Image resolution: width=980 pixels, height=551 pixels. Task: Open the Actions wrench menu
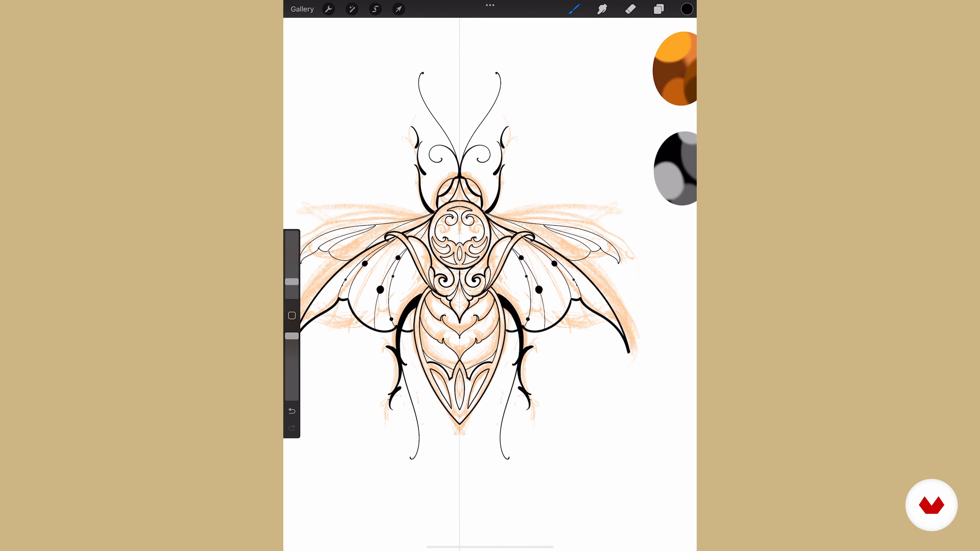click(329, 9)
